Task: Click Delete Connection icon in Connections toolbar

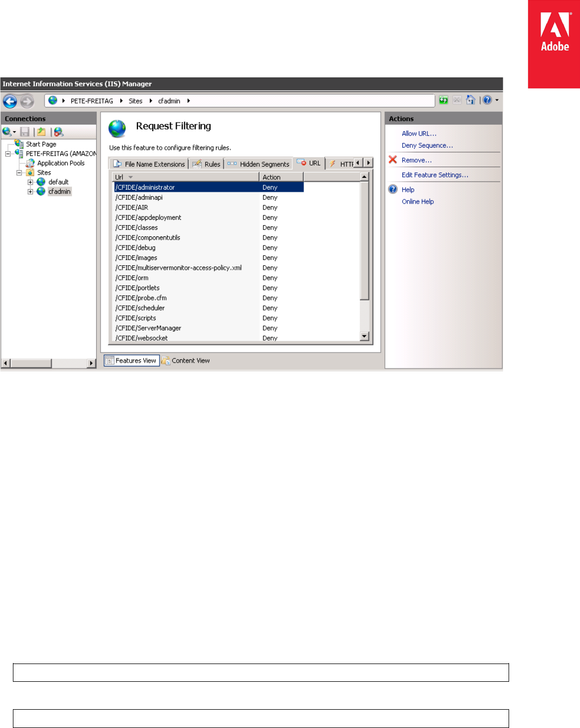Action: 59,132
